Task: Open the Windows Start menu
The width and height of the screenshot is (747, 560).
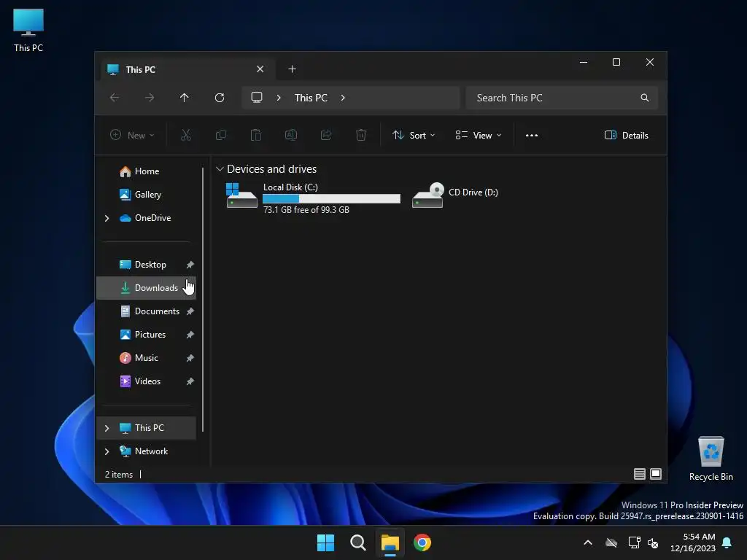Action: pos(326,542)
